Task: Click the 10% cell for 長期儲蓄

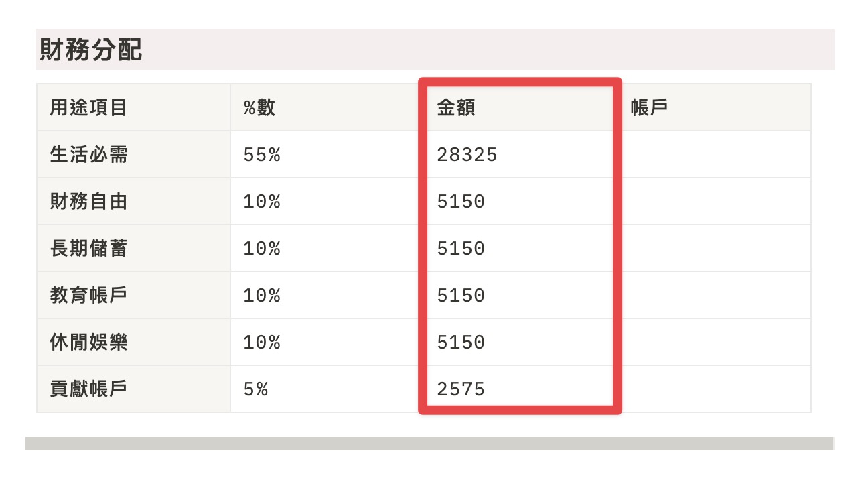Action: click(x=327, y=248)
